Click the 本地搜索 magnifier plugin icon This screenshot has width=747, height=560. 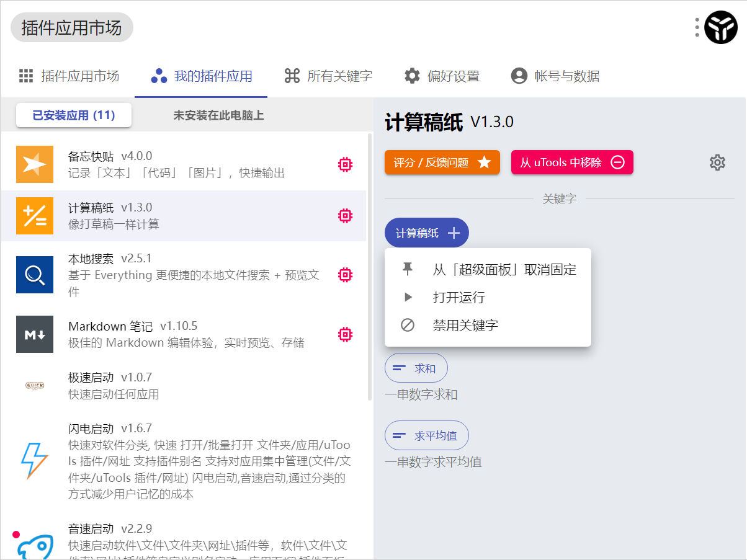pyautogui.click(x=34, y=274)
